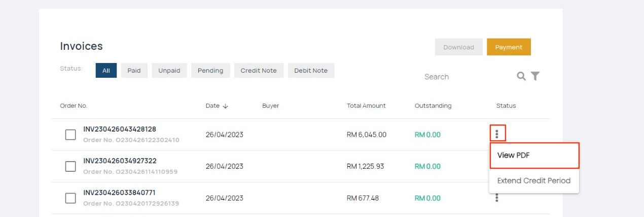Check the box for invoice INV230426033840771
Image resolution: width=644 pixels, height=217 pixels.
coord(70,198)
